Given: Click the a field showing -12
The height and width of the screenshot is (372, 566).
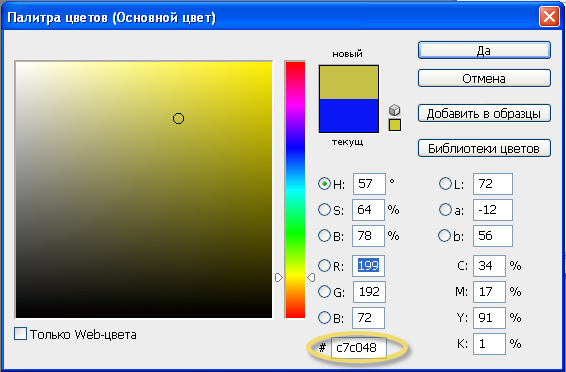Looking at the screenshot, I should 493,210.
